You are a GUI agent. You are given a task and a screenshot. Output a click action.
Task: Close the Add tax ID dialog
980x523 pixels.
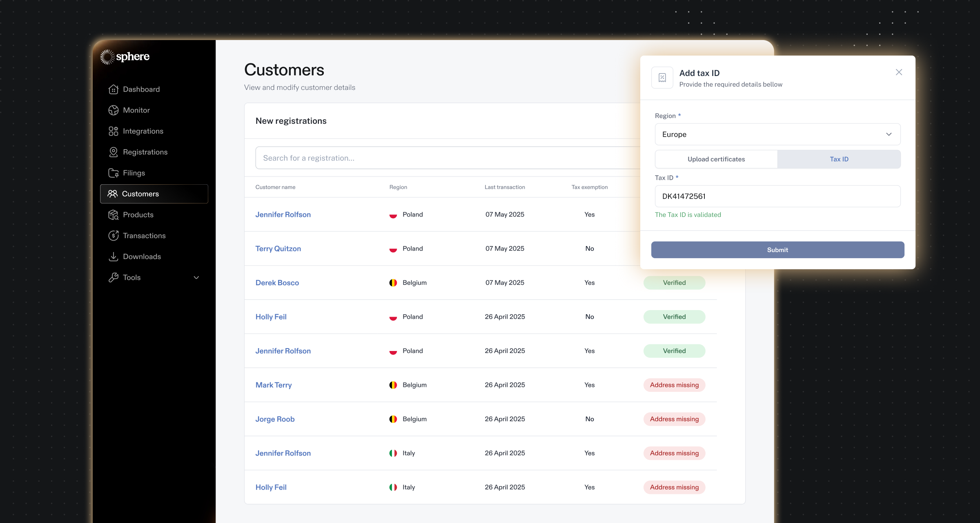pyautogui.click(x=899, y=72)
